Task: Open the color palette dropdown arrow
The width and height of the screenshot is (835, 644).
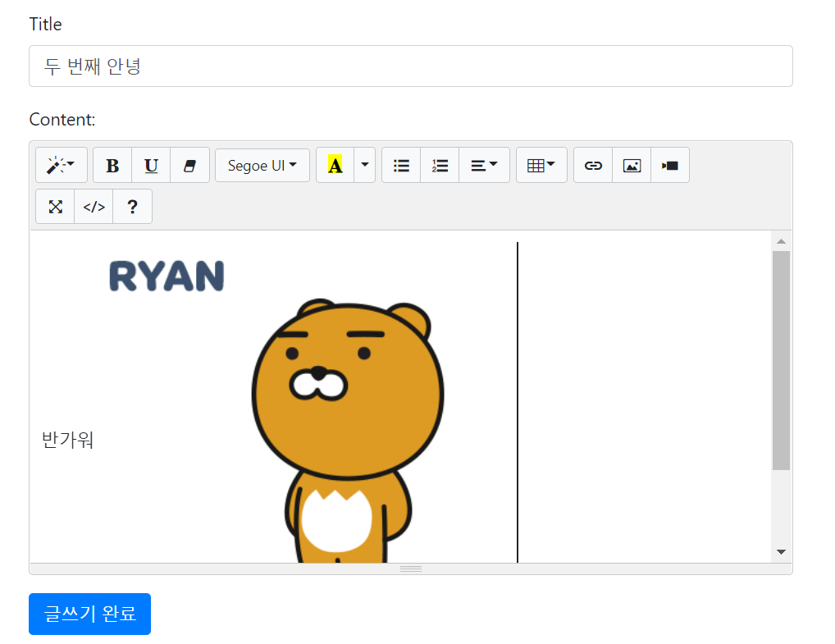Action: click(x=365, y=165)
